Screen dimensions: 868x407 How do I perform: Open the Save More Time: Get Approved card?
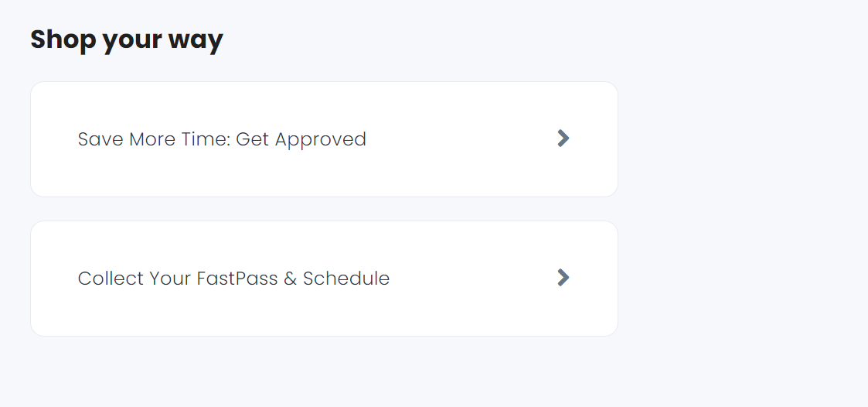324,139
